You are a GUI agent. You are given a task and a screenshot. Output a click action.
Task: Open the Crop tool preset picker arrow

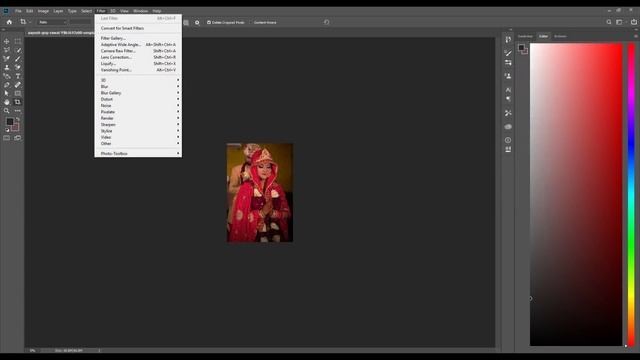tap(30, 22)
